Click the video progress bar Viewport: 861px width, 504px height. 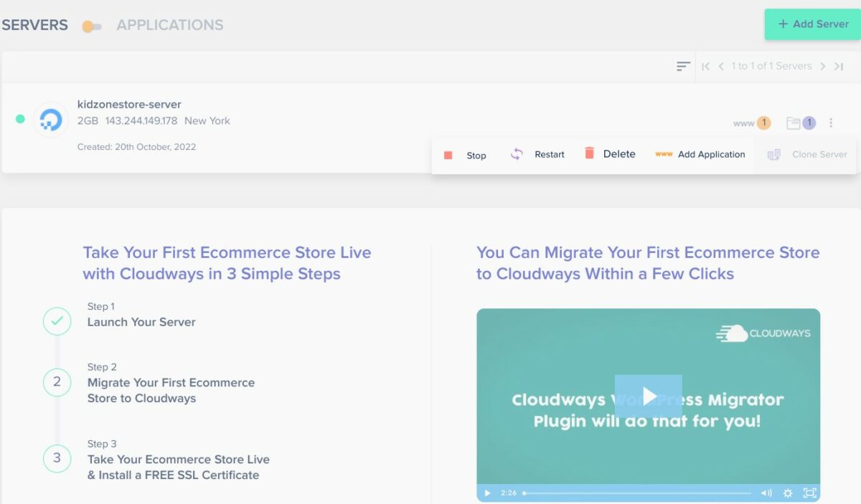[x=637, y=493]
